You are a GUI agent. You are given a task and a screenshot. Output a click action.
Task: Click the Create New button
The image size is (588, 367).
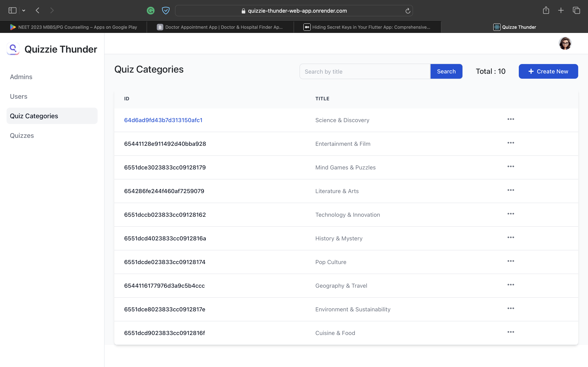click(x=548, y=71)
